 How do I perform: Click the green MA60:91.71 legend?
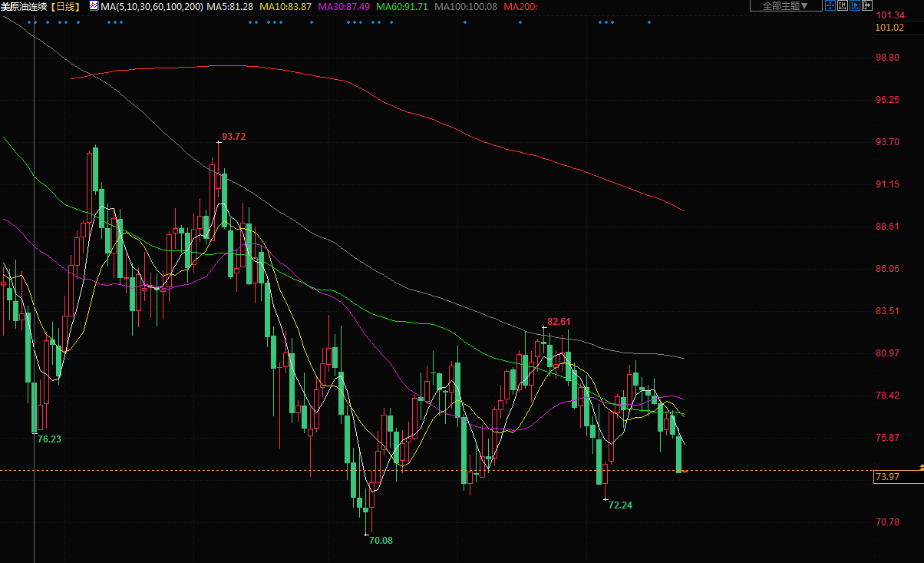pos(401,6)
